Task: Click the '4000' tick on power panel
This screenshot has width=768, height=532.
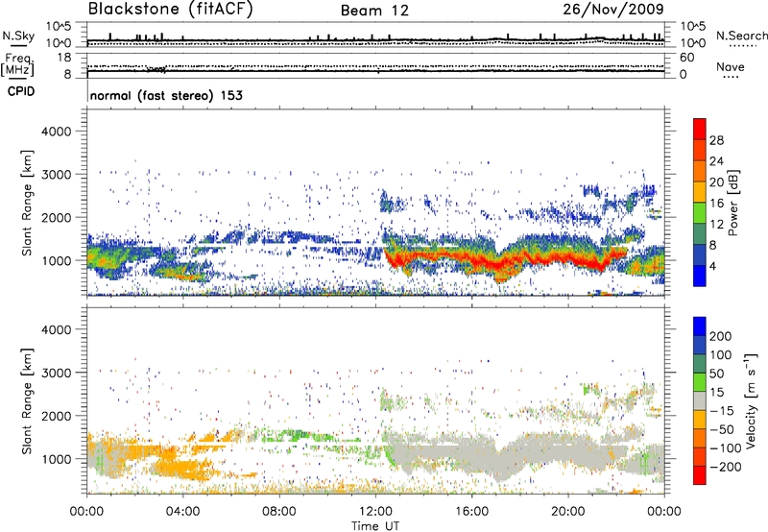Action: click(56, 132)
